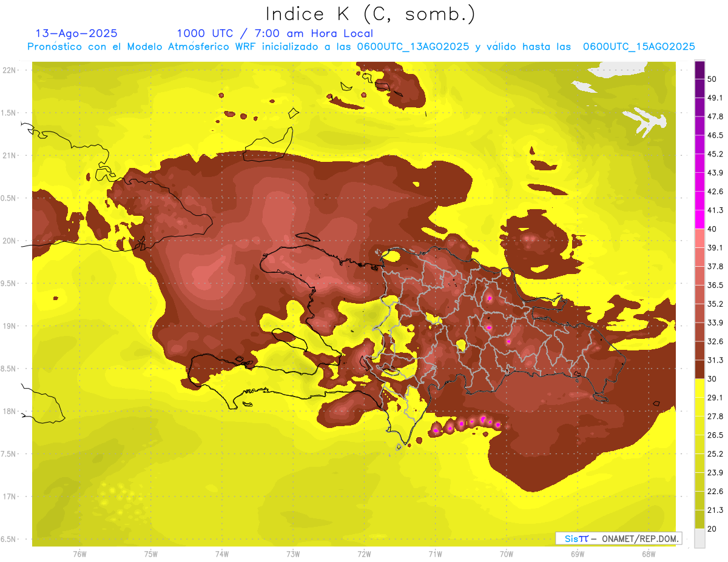Click the colorbar label "20"
The height and width of the screenshot is (562, 728).
pos(713,529)
